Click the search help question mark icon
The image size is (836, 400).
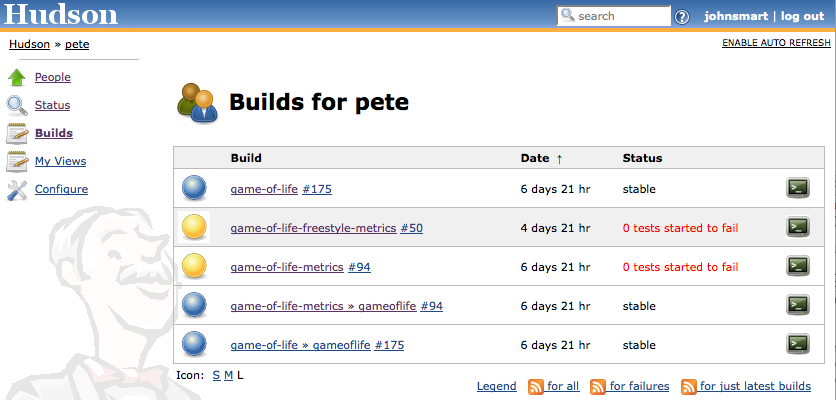[x=682, y=17]
